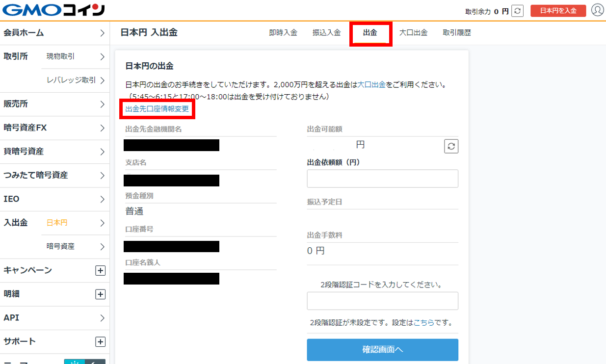The height and width of the screenshot is (364, 606).
Task: Focus the 出金依頼額（円） input field
Action: pos(383,179)
